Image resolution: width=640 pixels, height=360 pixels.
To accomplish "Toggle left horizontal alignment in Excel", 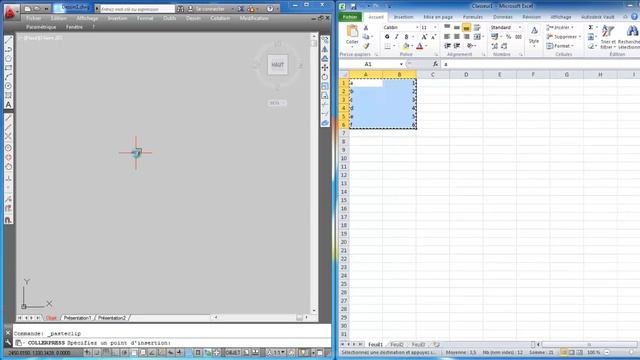I will [x=447, y=37].
